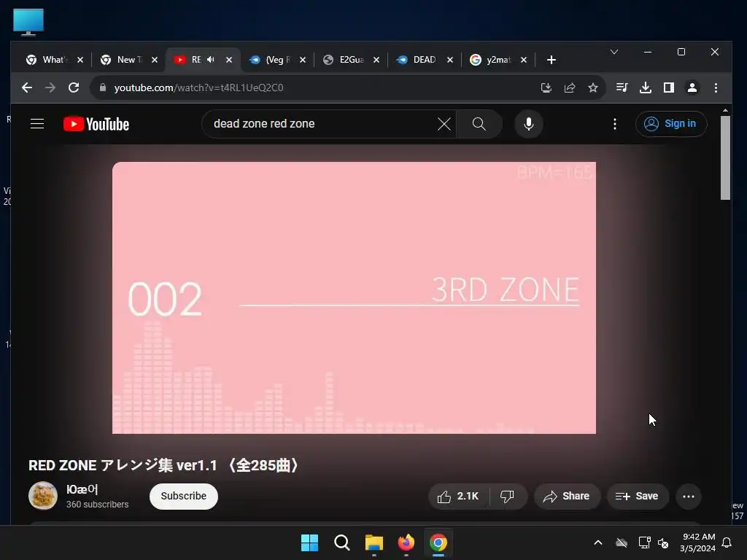Close the New Tab tab
This screenshot has width=747, height=560.
(155, 60)
